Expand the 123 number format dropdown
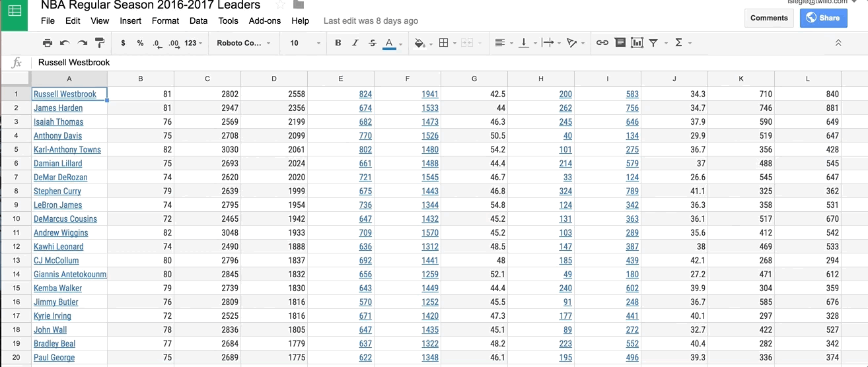868x367 pixels. [x=193, y=43]
